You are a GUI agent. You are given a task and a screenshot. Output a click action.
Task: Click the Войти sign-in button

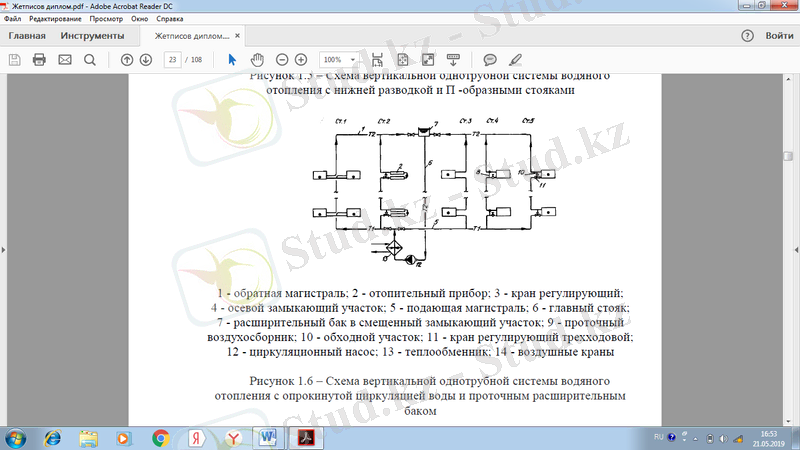[779, 36]
